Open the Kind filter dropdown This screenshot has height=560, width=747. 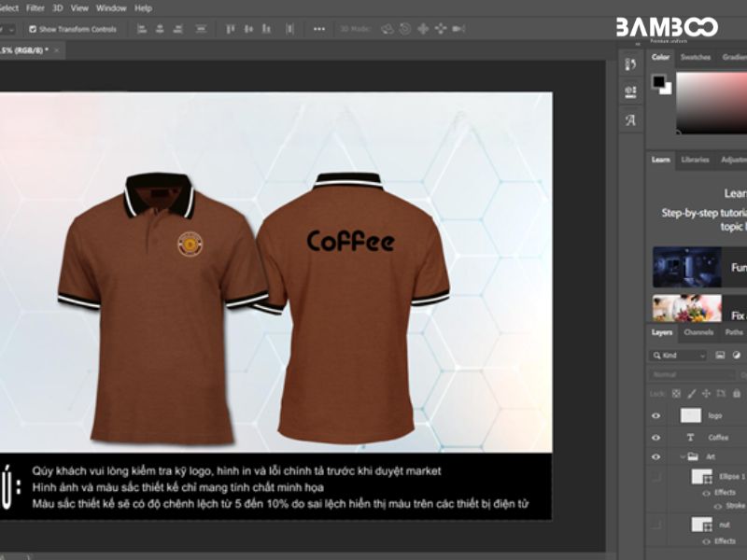[x=679, y=356]
